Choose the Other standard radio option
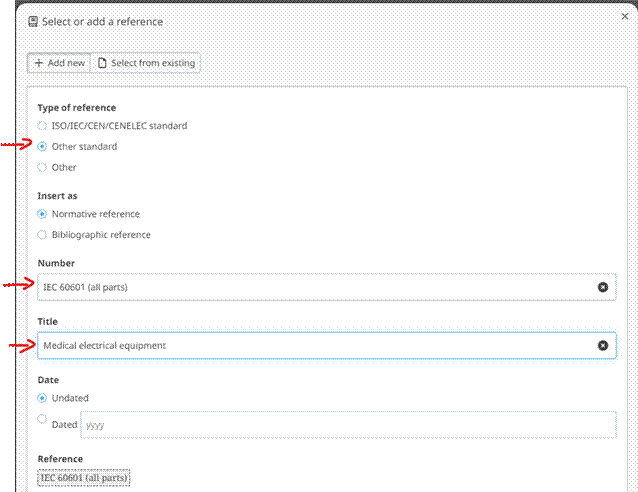638x492 pixels. pos(42,147)
